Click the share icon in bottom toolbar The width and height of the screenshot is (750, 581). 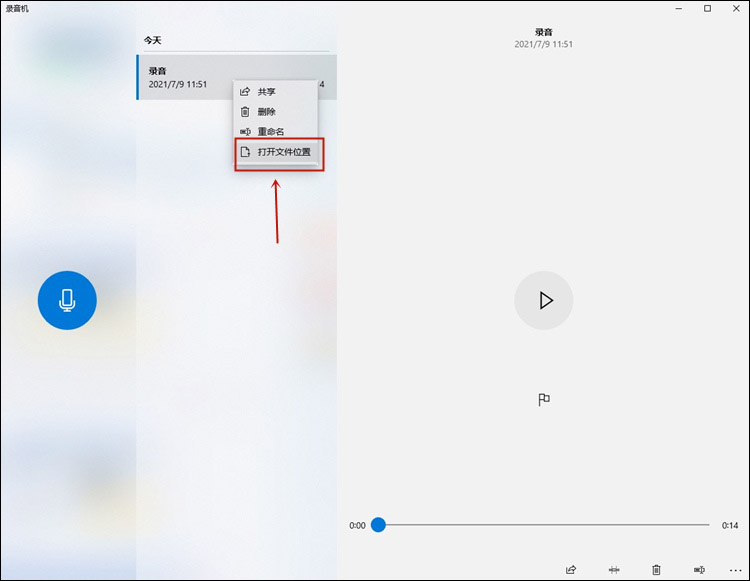coord(571,570)
